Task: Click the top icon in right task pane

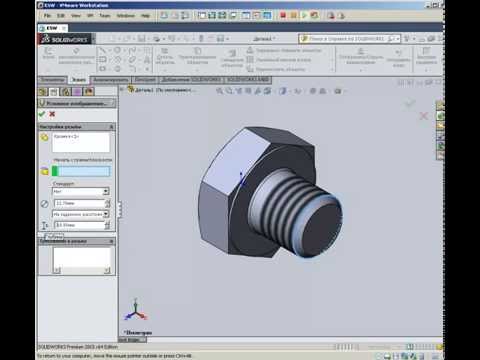Action: coord(440,105)
